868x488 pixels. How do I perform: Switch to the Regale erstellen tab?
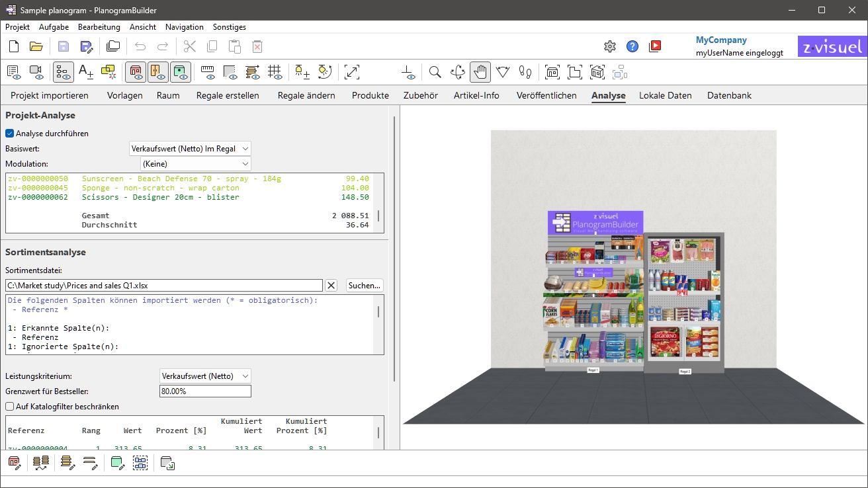pos(228,95)
